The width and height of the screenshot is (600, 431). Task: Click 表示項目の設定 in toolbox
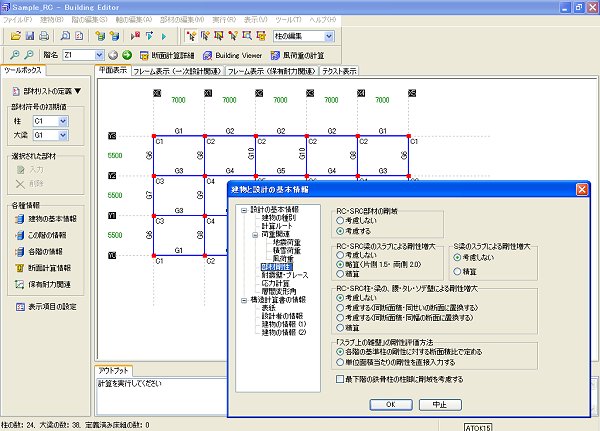coord(46,307)
